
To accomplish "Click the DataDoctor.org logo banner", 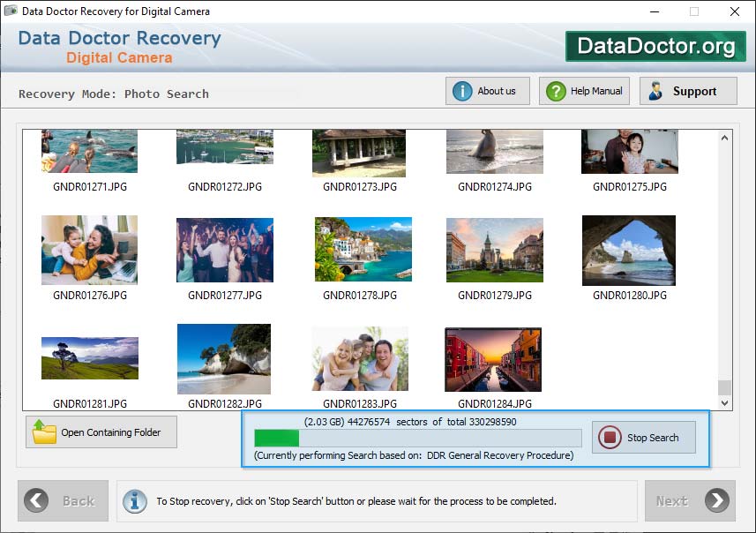I will coord(655,46).
